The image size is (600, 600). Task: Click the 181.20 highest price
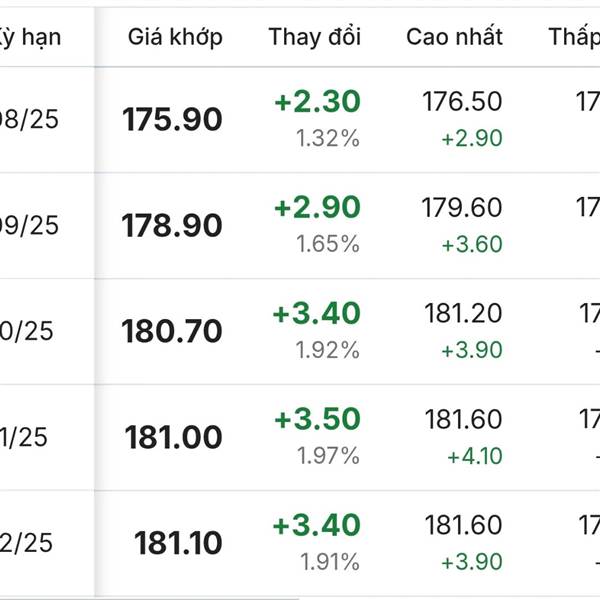tap(463, 313)
